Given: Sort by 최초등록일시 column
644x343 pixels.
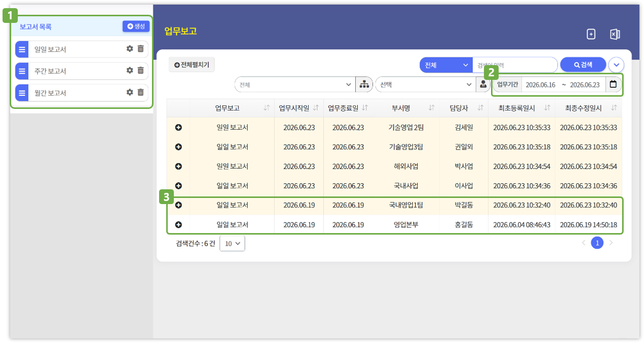Looking at the screenshot, I should [547, 108].
